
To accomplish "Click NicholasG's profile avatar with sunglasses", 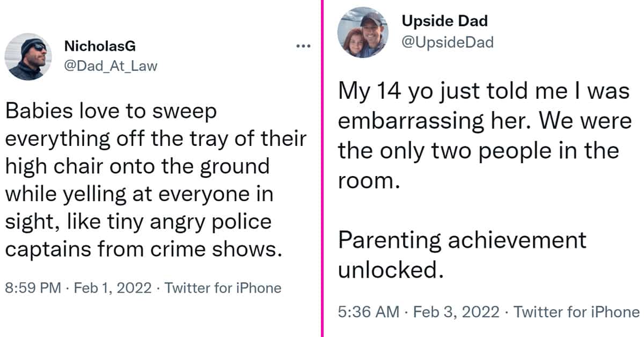I will pyautogui.click(x=28, y=56).
